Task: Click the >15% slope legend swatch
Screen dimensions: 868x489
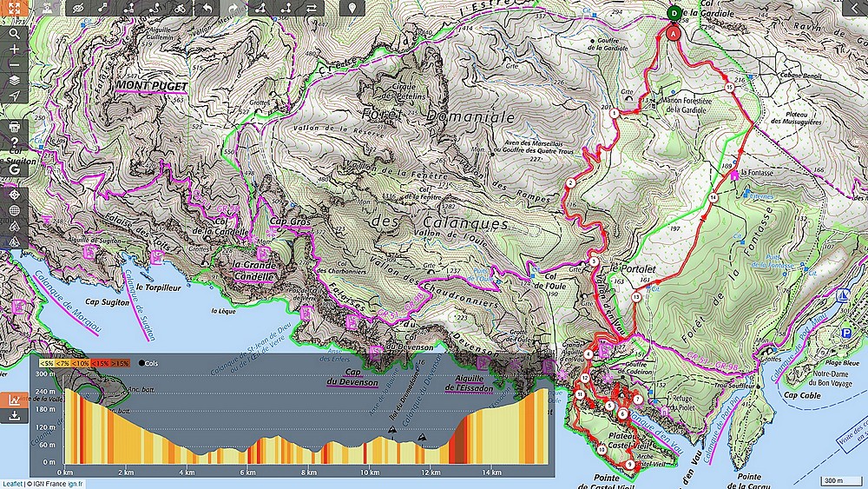Action: click(120, 363)
